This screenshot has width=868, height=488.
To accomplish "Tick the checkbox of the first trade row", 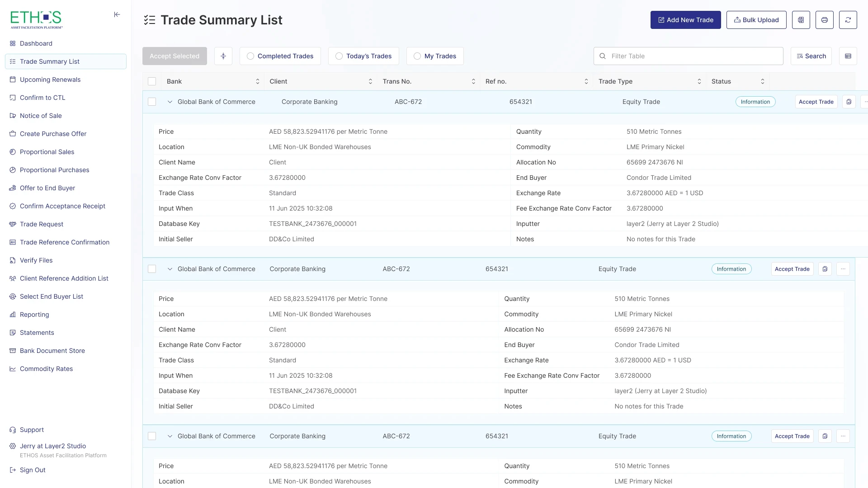I will point(152,102).
